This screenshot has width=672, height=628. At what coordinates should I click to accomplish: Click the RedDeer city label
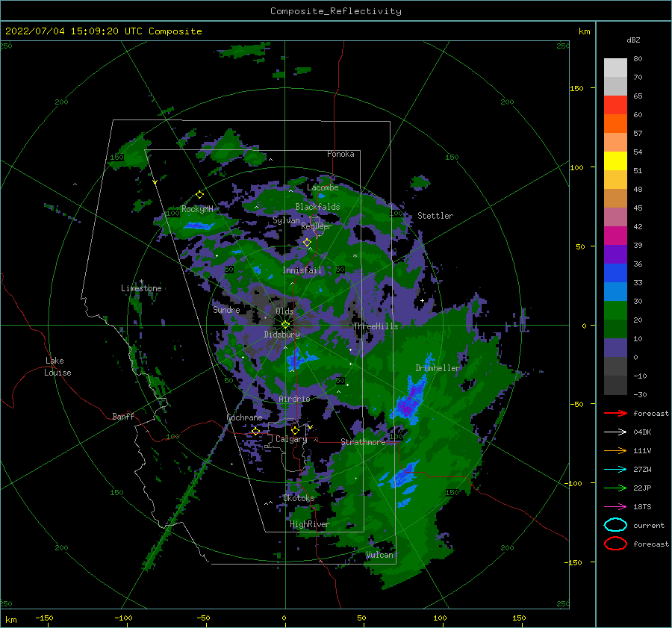(x=317, y=226)
